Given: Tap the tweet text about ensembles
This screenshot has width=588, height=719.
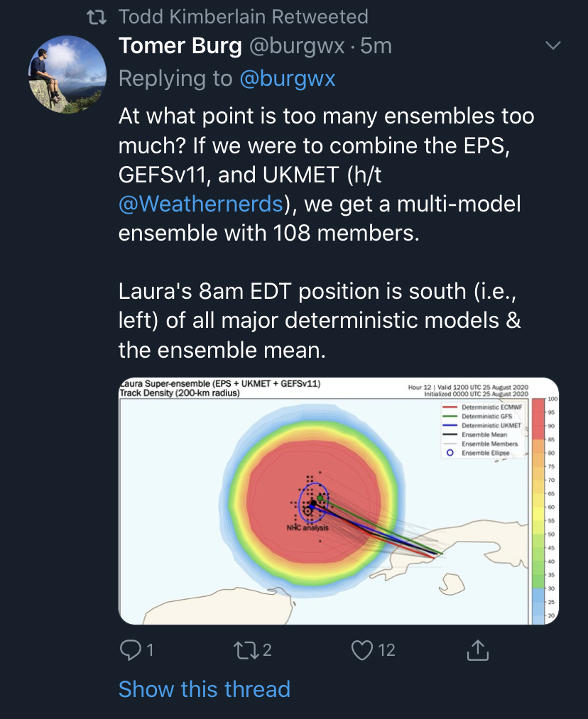Looking at the screenshot, I should 326,174.
